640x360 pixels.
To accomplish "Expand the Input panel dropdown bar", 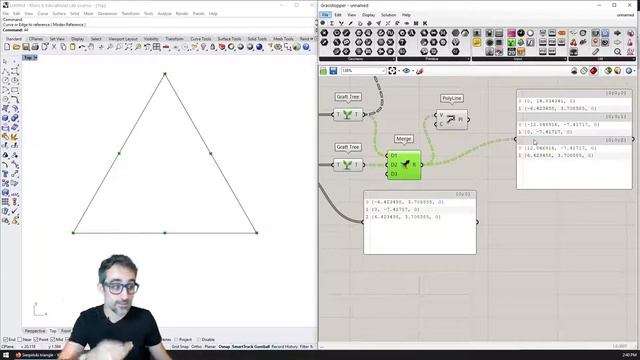I will tap(519, 59).
